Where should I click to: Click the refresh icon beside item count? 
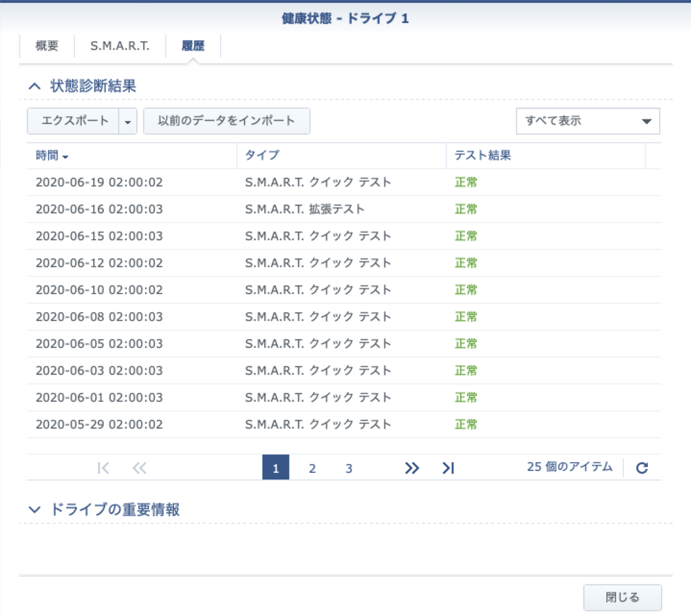[x=642, y=468]
